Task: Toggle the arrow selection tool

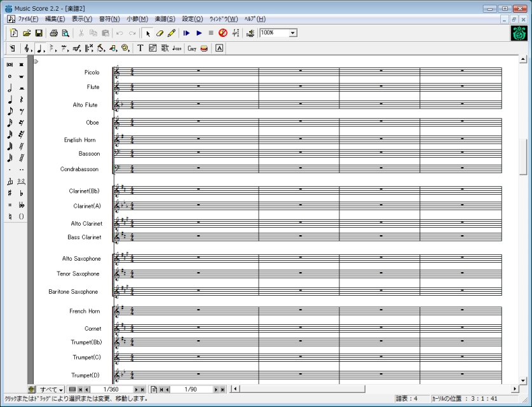Action: coord(148,33)
